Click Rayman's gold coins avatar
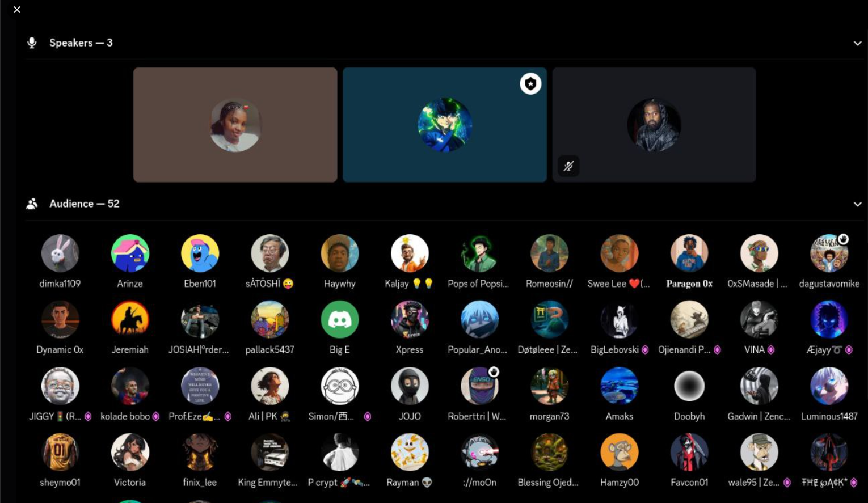 click(410, 453)
